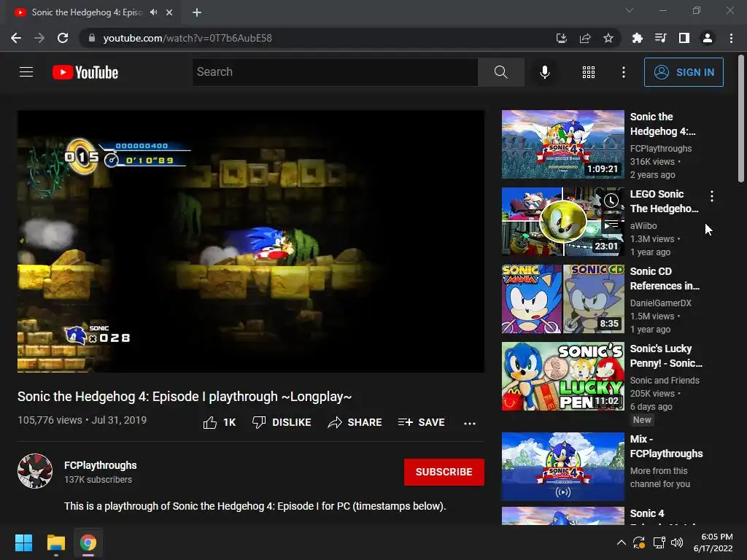The height and width of the screenshot is (560, 747).
Task: Click the Sonic and Friends channel name
Action: (665, 381)
